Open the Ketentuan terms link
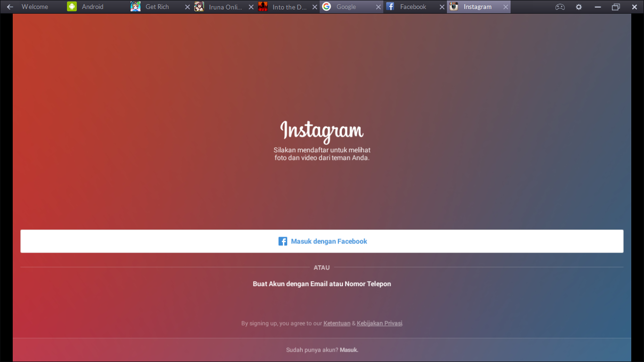Viewport: 644px width, 362px height. click(x=337, y=323)
